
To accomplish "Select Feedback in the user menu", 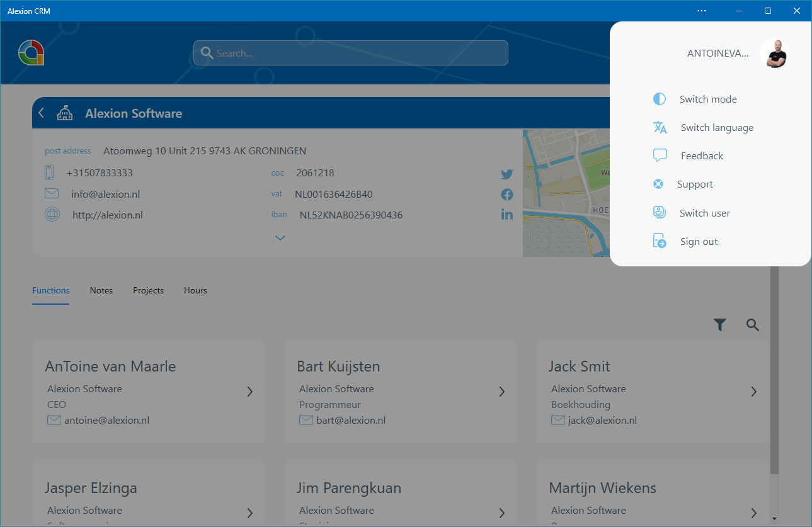I will 702,156.
